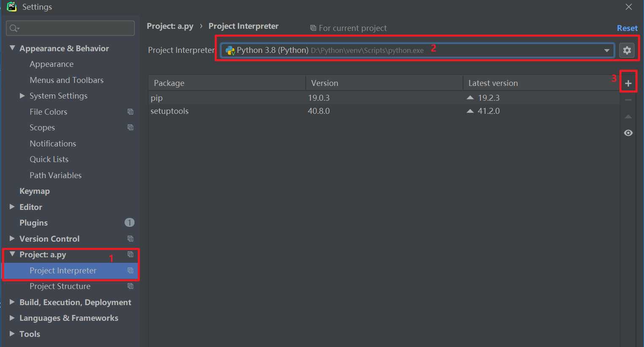The image size is (644, 347).
Task: Open Menus and Toolbars settings
Action: 66,80
